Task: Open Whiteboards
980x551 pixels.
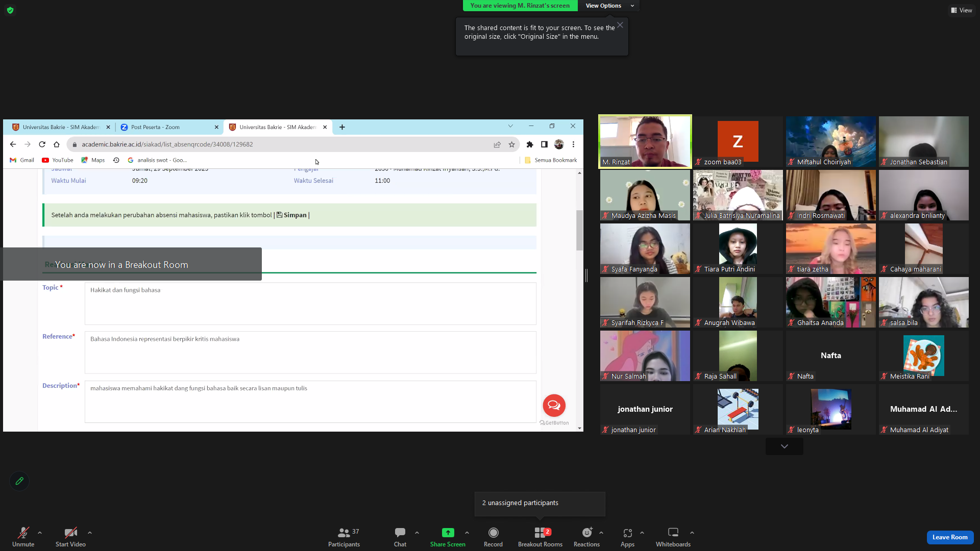Action: pyautogui.click(x=673, y=537)
